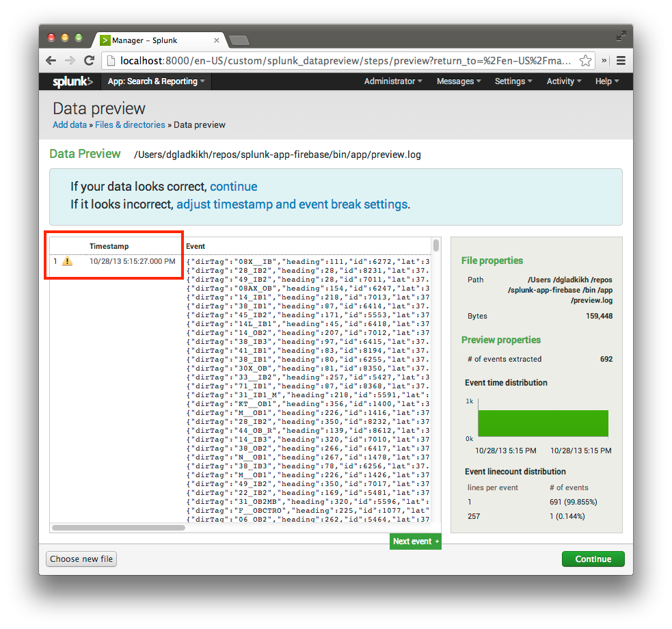672x629 pixels.
Task: Click the Bytes value 159,448
Action: coord(599,316)
